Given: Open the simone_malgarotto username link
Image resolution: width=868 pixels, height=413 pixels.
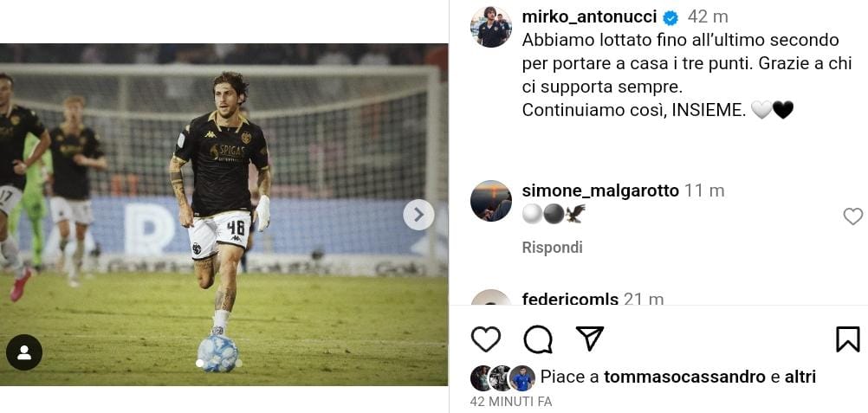Looking at the screenshot, I should pyautogui.click(x=600, y=190).
